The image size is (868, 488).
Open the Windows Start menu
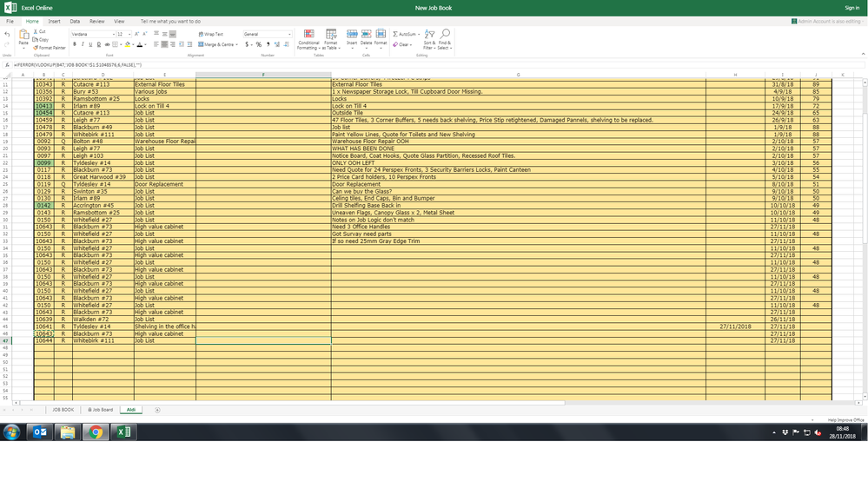point(11,432)
